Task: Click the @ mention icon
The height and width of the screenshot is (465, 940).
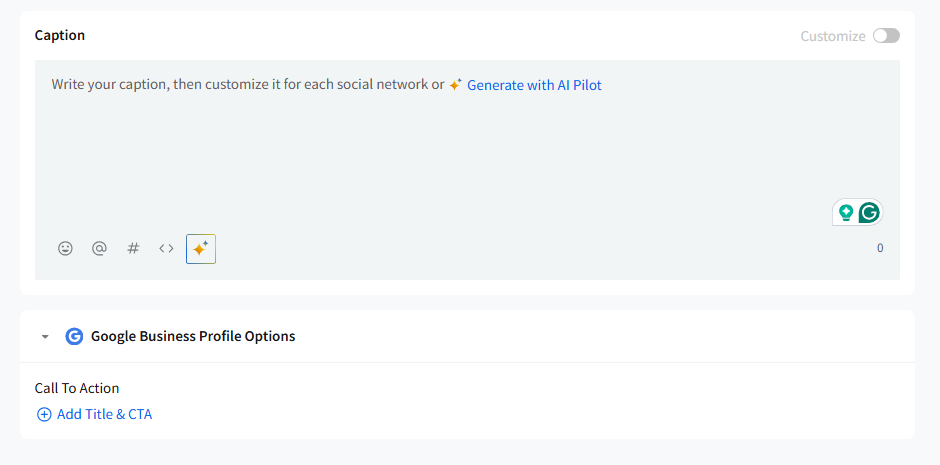Action: [99, 248]
